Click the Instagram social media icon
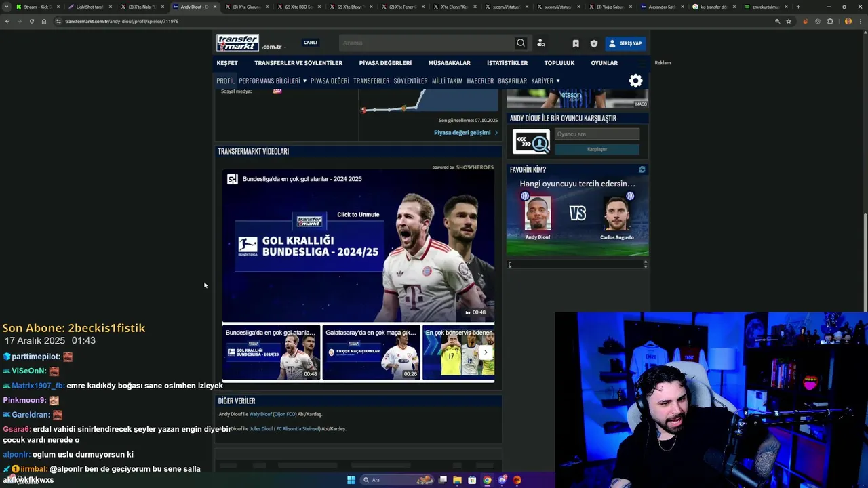Image resolution: width=868 pixels, height=488 pixels. point(277,90)
